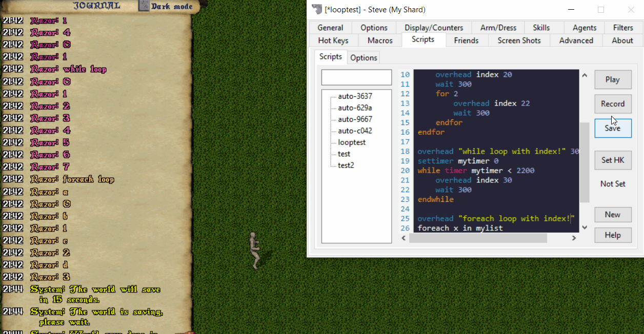Click editor horizontal scrollbar right arrow
This screenshot has width=644, height=334.
[x=574, y=238]
